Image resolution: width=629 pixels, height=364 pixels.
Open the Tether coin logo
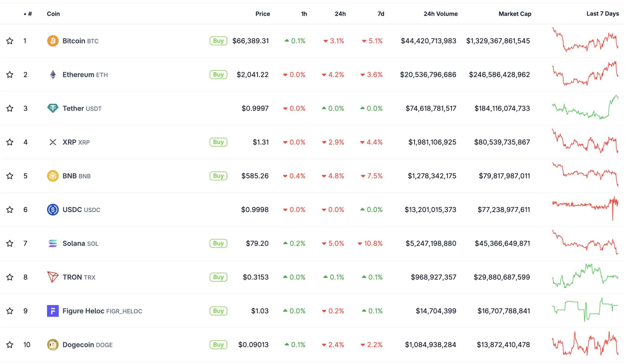[53, 108]
